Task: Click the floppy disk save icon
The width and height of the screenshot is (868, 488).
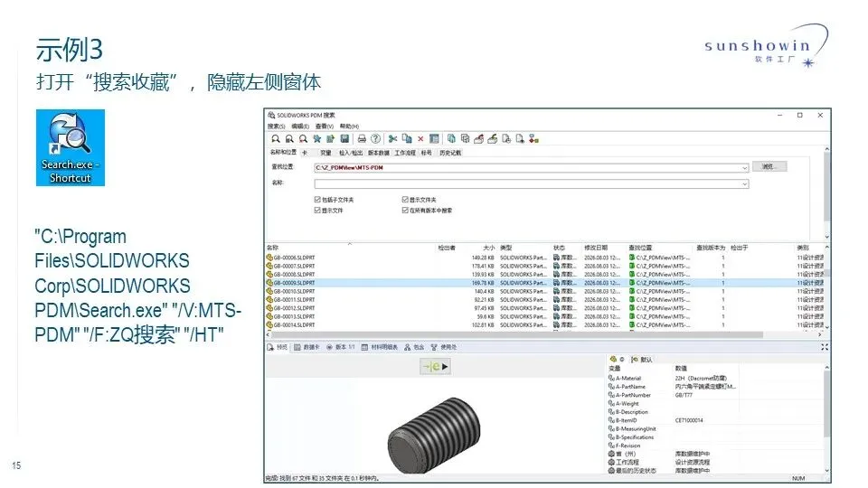Action: tap(344, 139)
